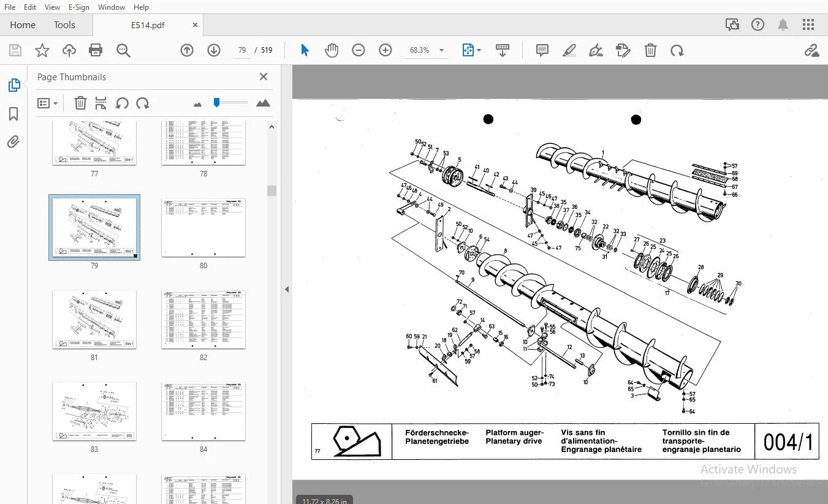Open the File menu
Screen dimensions: 828x504
[10, 7]
